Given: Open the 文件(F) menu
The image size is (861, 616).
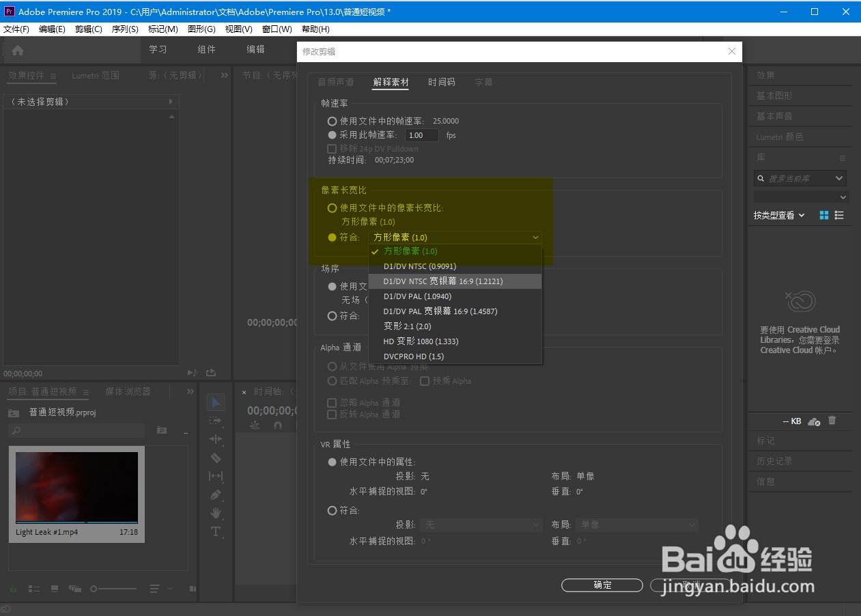Looking at the screenshot, I should click(16, 29).
